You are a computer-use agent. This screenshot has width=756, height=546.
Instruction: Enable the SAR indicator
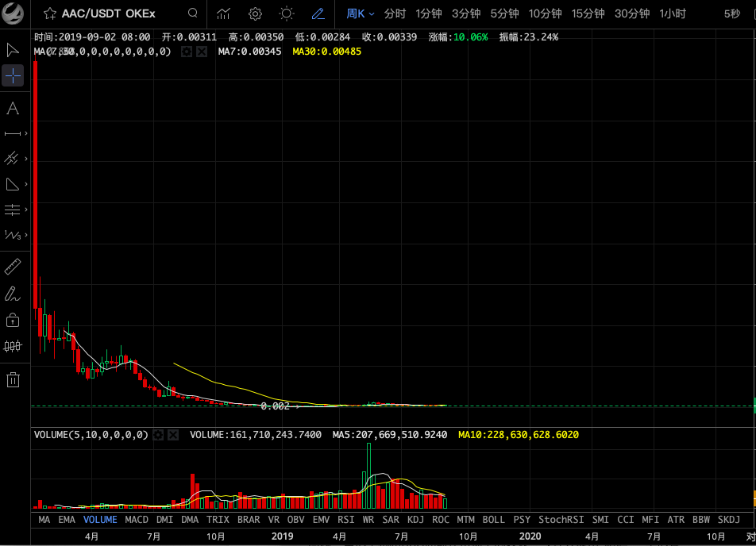pos(391,520)
